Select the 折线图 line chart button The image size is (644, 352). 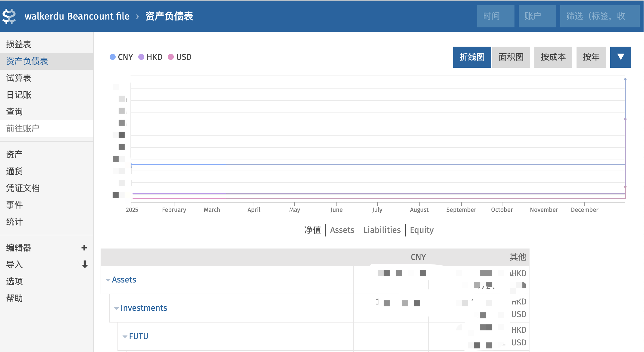pos(472,57)
